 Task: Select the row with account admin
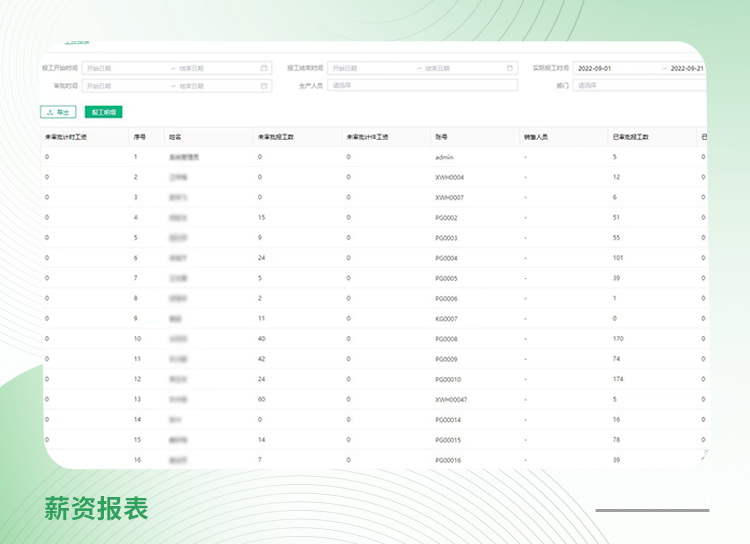[x=445, y=157]
